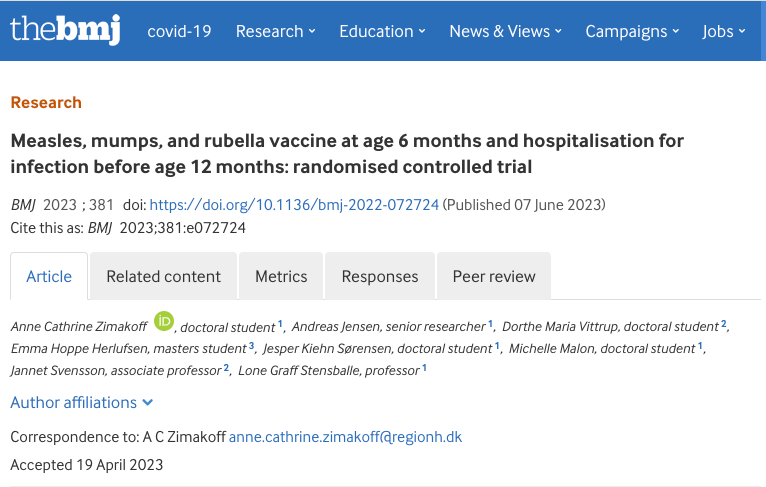The height and width of the screenshot is (487, 766).
Task: Expand the Campaigns navigation menu
Action: click(x=633, y=31)
